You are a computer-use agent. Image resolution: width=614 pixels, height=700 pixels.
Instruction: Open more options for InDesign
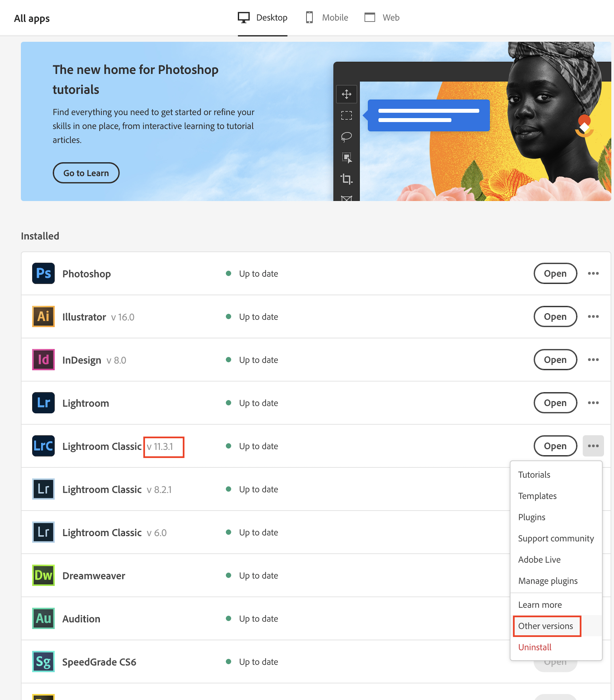pyautogui.click(x=593, y=360)
